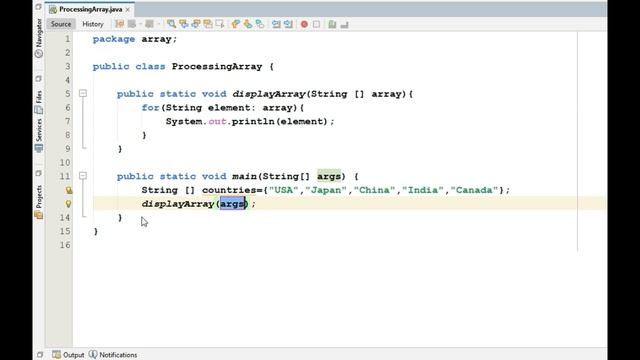The height and width of the screenshot is (360, 640).
Task: Click the selected args in displayArray call
Action: point(232,204)
